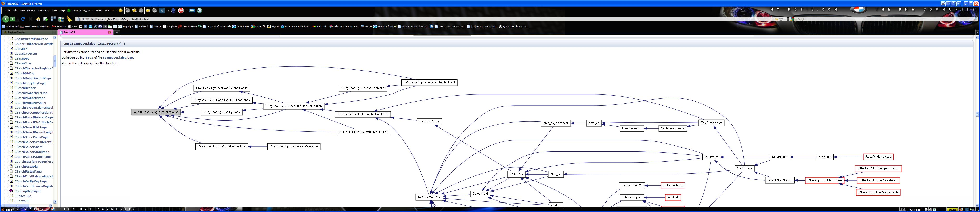Click the green hand toolbar icon
Image resolution: width=980 pixels, height=212 pixels.
199,11
